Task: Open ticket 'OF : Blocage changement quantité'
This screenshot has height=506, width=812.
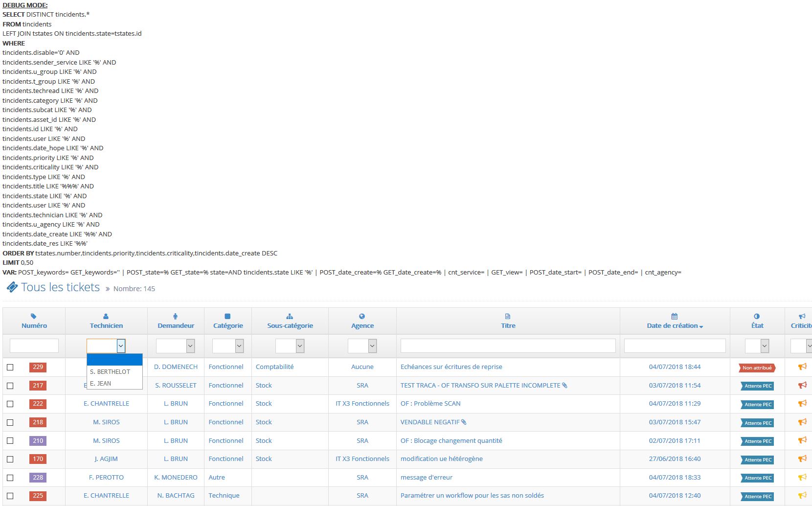Action: tap(451, 440)
